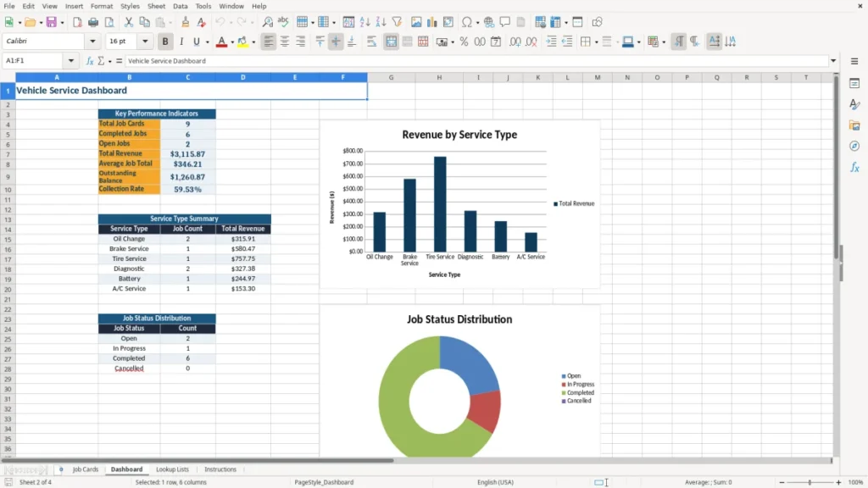Click Sort Descending icon
Image resolution: width=868 pixels, height=488 pixels.
tap(381, 22)
